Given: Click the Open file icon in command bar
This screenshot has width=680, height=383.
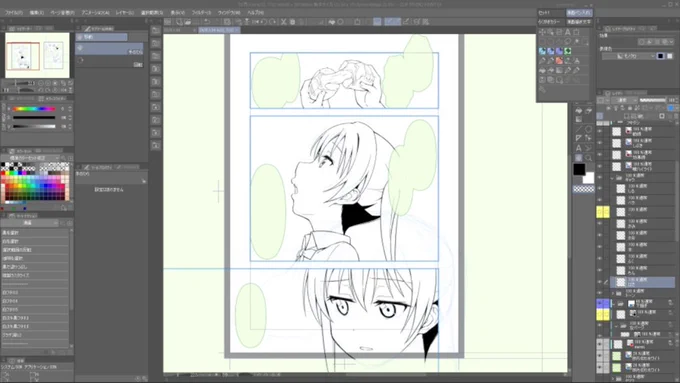Looking at the screenshot, I should 187,22.
